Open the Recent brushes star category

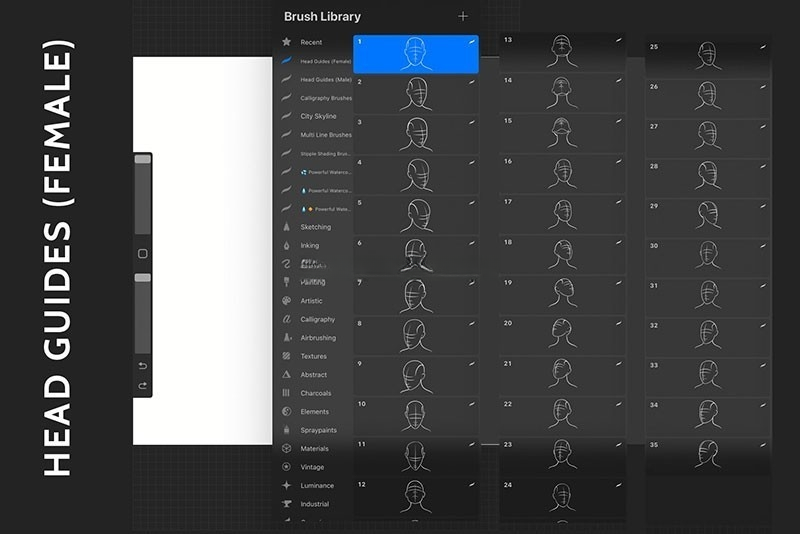(311, 43)
